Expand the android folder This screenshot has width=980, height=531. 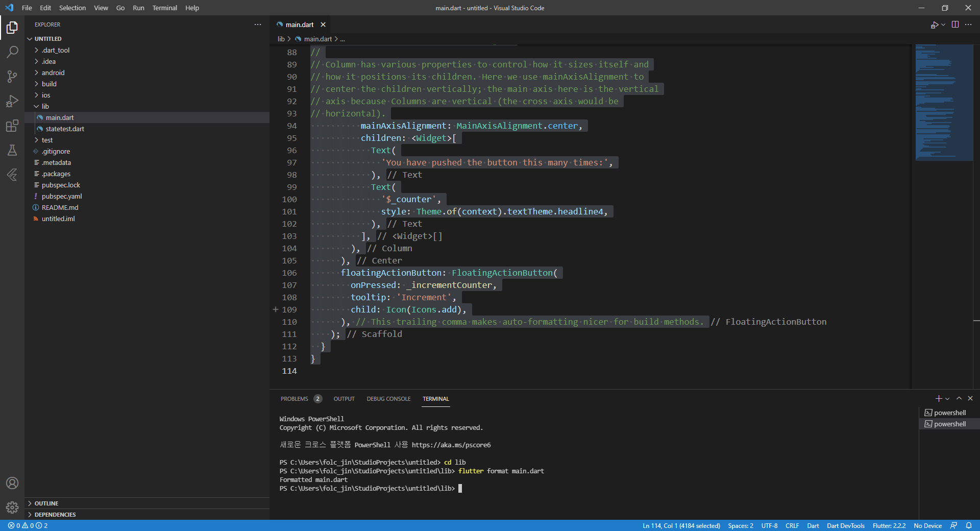[x=53, y=73]
